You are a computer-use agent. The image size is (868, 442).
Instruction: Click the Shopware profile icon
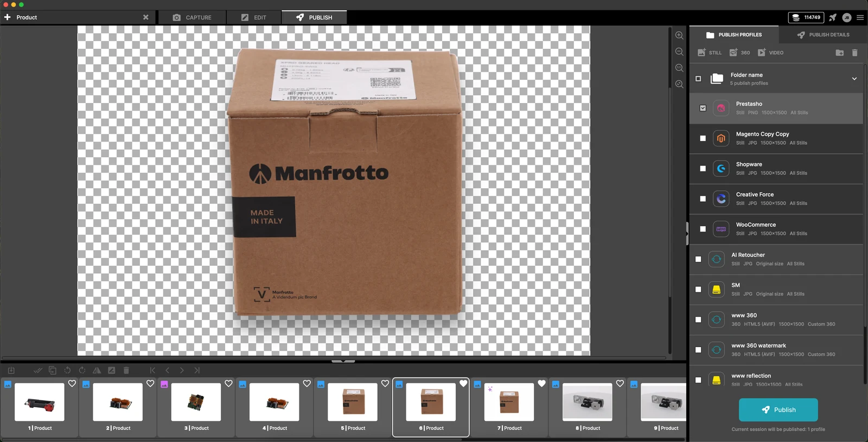tap(721, 169)
